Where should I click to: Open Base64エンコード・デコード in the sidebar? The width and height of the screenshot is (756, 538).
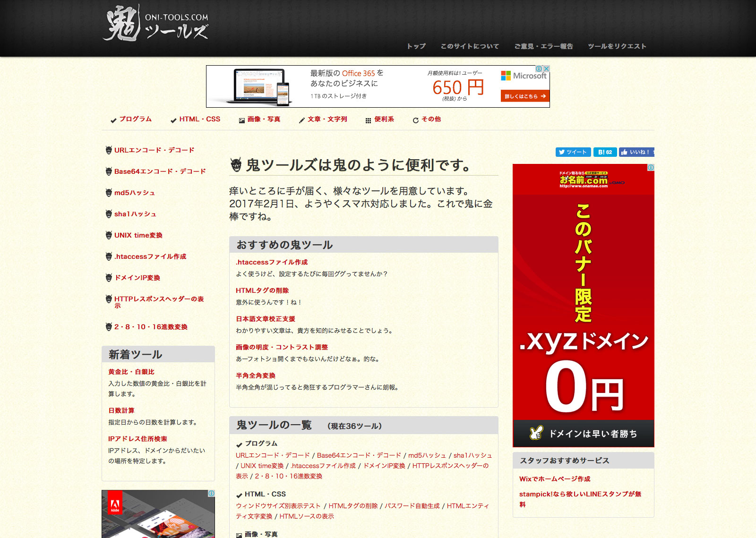pos(160,171)
